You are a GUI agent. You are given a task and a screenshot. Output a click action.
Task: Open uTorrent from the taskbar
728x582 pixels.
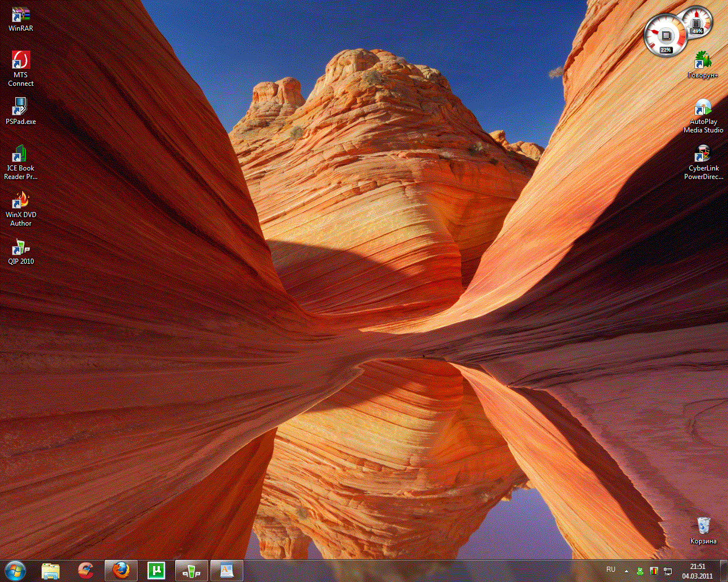[x=156, y=571]
